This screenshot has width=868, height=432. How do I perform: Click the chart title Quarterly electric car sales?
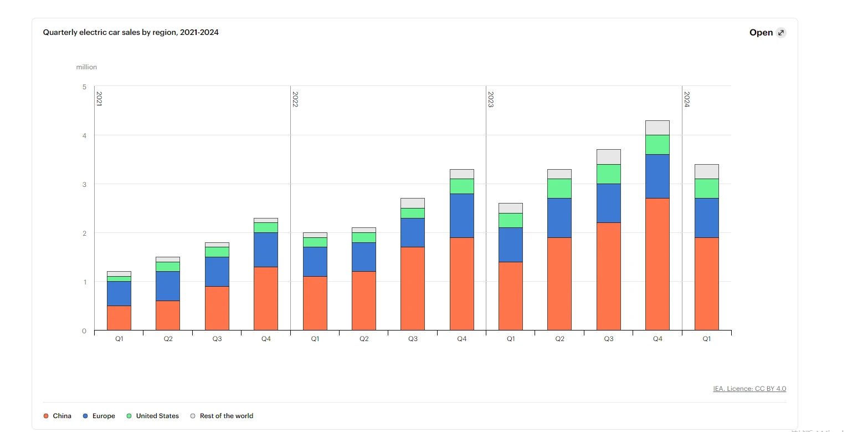tap(131, 32)
